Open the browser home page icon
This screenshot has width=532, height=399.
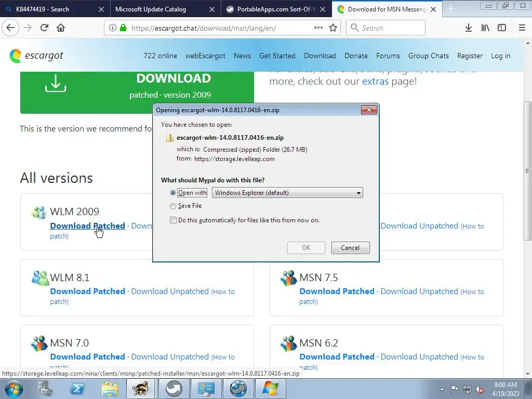61,28
